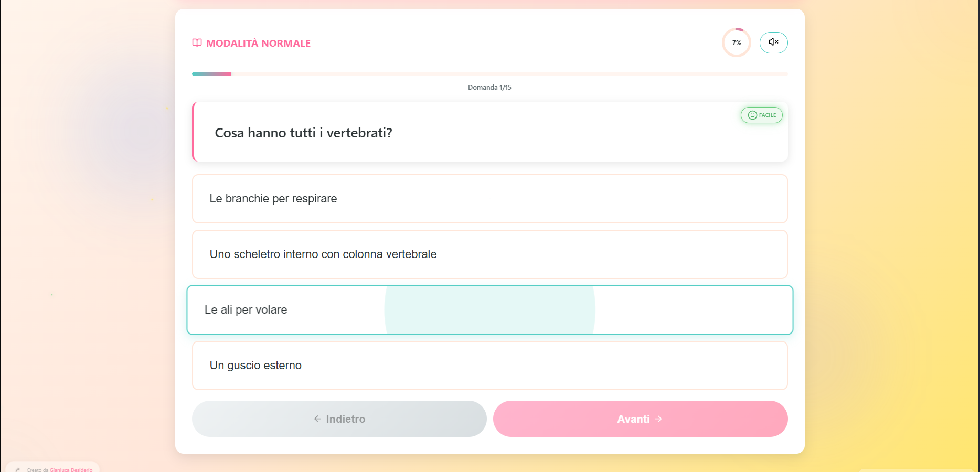Click the 7% circular progress indicator
This screenshot has height=472, width=980.
(737, 42)
